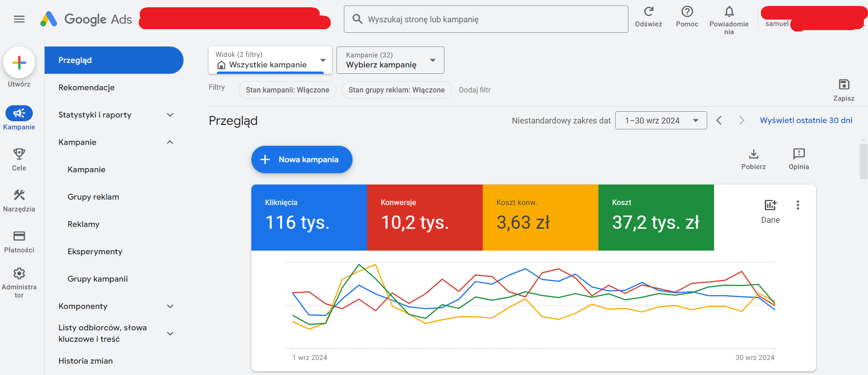Viewport: 868px width, 375px height.
Task: Open the Płatności card icon
Action: coord(19,236)
